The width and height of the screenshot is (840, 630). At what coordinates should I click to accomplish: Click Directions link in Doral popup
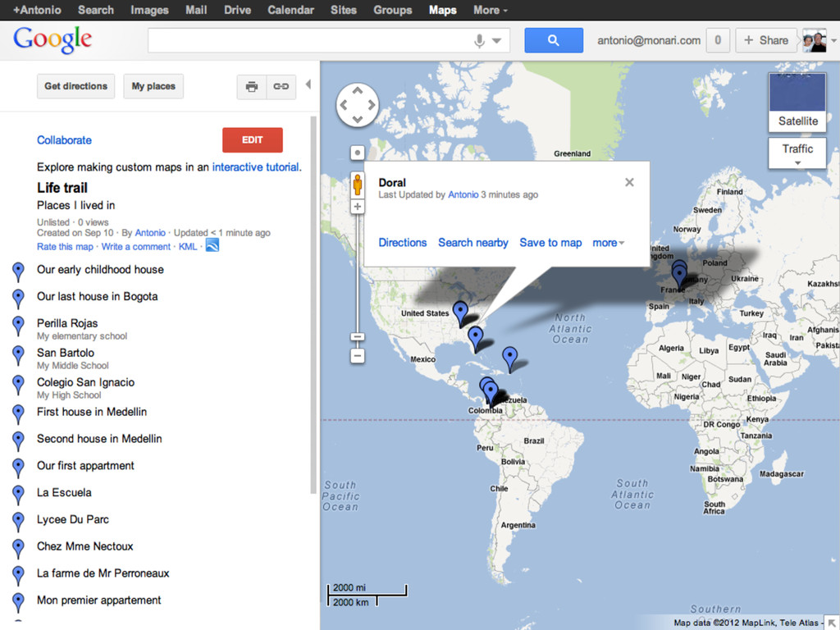tap(402, 243)
